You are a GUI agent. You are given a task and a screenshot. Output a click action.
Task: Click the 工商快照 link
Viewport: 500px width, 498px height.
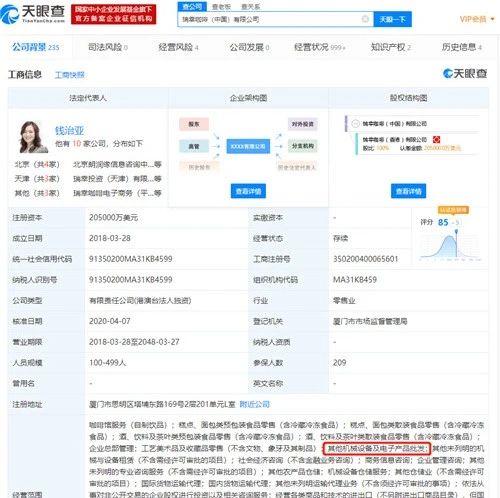coord(70,75)
